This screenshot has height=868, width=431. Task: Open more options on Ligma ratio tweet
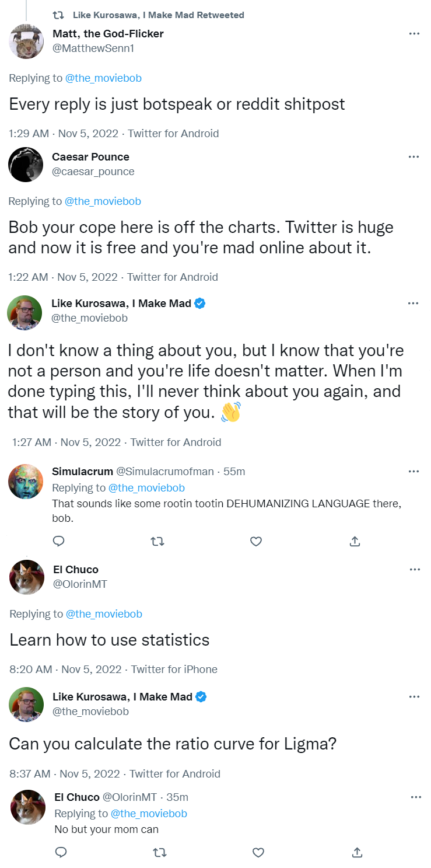tap(414, 697)
